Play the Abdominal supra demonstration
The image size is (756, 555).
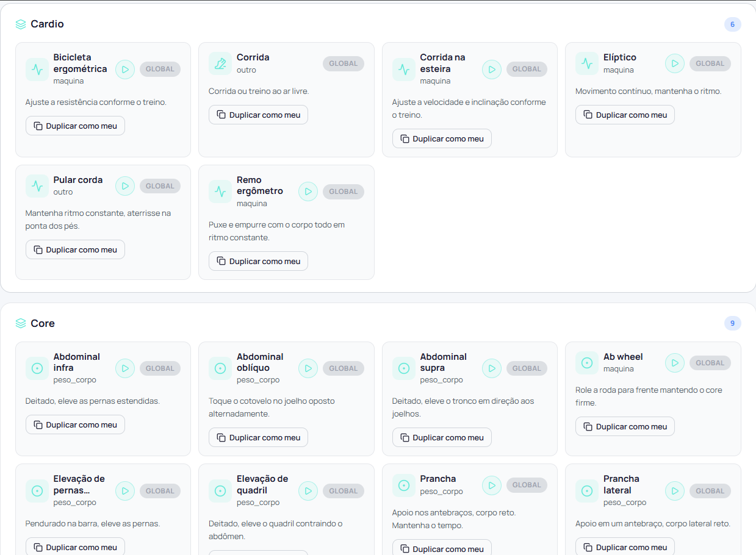pyautogui.click(x=492, y=368)
